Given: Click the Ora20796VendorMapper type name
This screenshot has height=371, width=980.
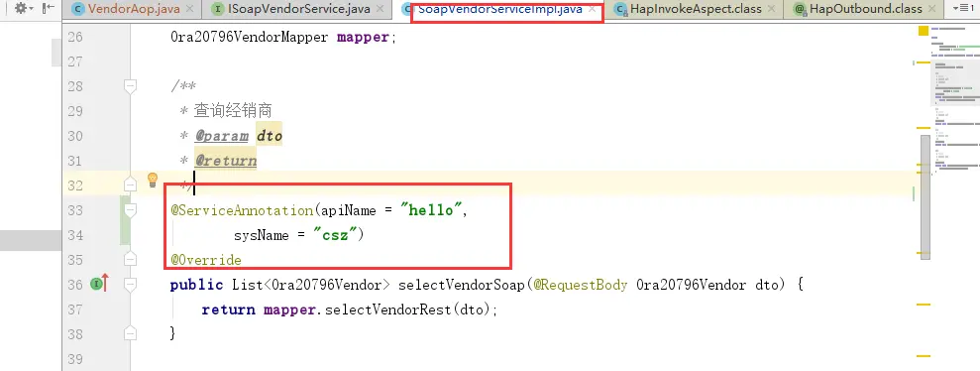Looking at the screenshot, I should point(250,37).
